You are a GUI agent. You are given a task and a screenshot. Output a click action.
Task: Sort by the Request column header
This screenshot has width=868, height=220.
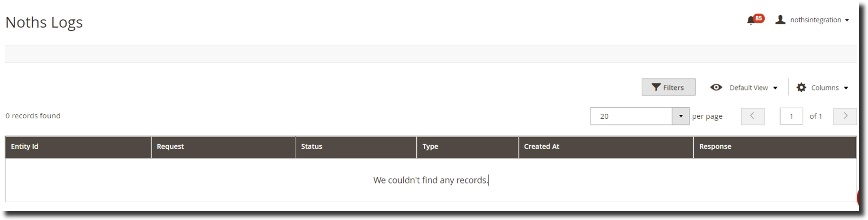click(170, 147)
